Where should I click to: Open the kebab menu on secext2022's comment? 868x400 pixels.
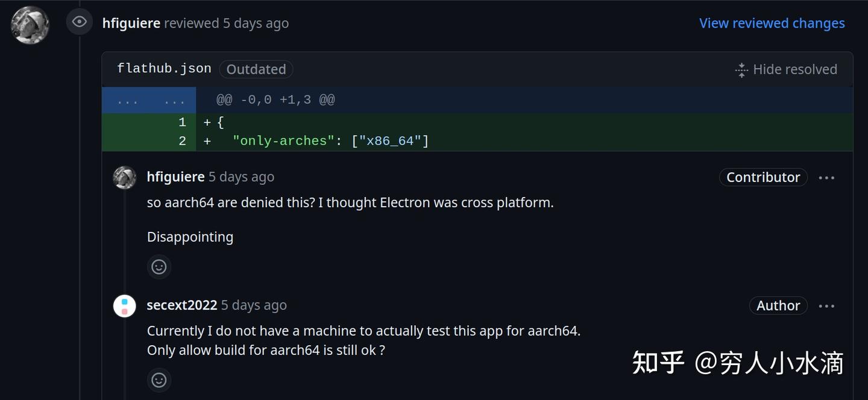pyautogui.click(x=826, y=305)
